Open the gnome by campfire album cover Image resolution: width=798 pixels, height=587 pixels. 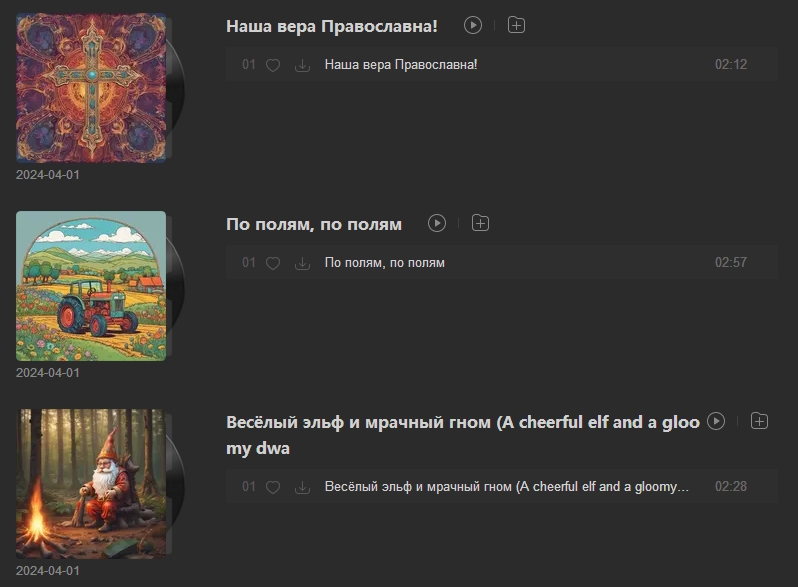pyautogui.click(x=91, y=484)
